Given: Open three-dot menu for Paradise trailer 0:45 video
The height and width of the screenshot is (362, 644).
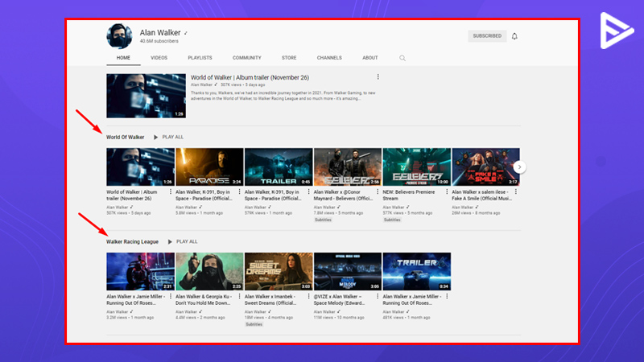Looking at the screenshot, I should point(308,191).
